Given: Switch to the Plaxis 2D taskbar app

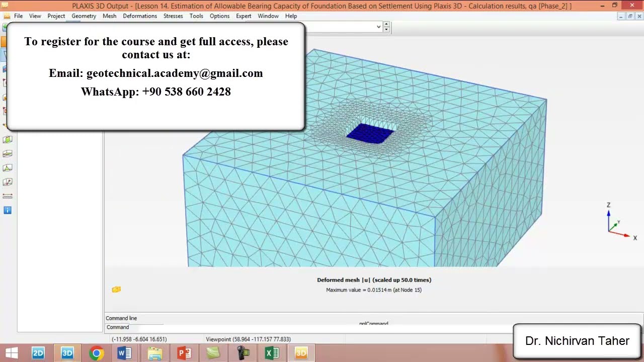Looking at the screenshot, I should click(x=38, y=353).
